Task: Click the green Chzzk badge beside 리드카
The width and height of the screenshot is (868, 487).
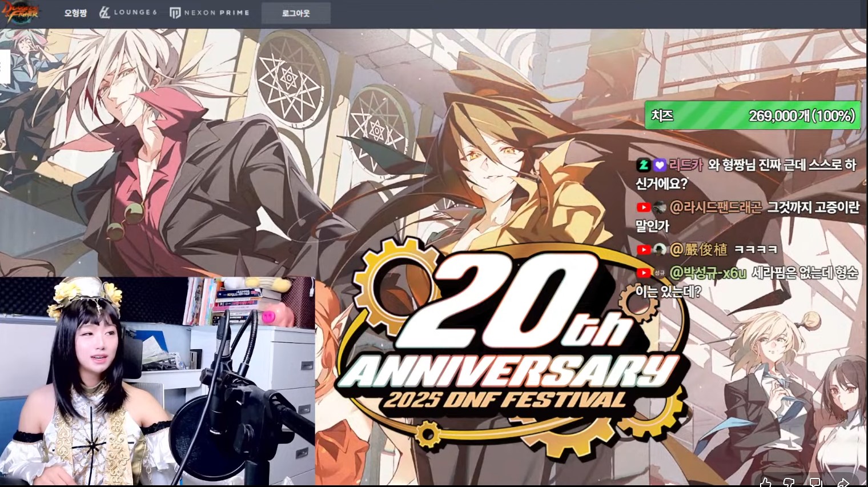Action: pos(644,165)
